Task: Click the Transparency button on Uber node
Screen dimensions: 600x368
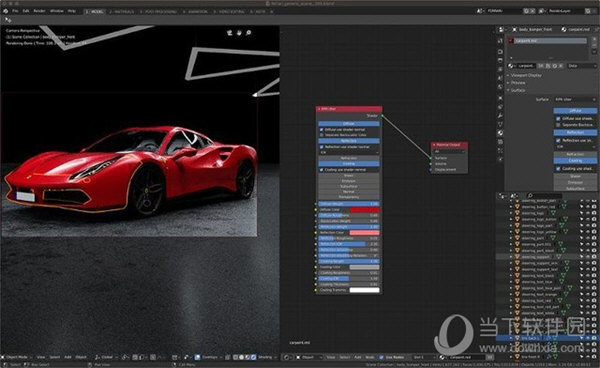Action: (349, 197)
